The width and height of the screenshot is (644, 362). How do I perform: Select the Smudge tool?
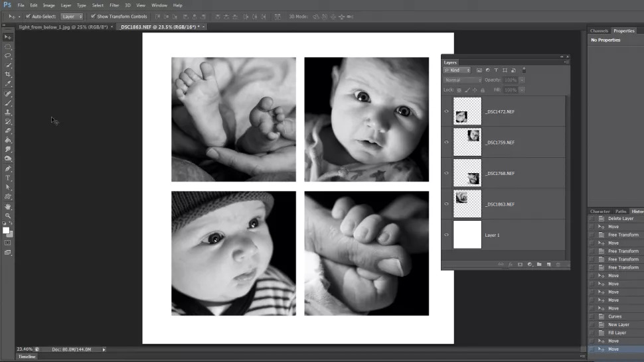click(x=8, y=149)
